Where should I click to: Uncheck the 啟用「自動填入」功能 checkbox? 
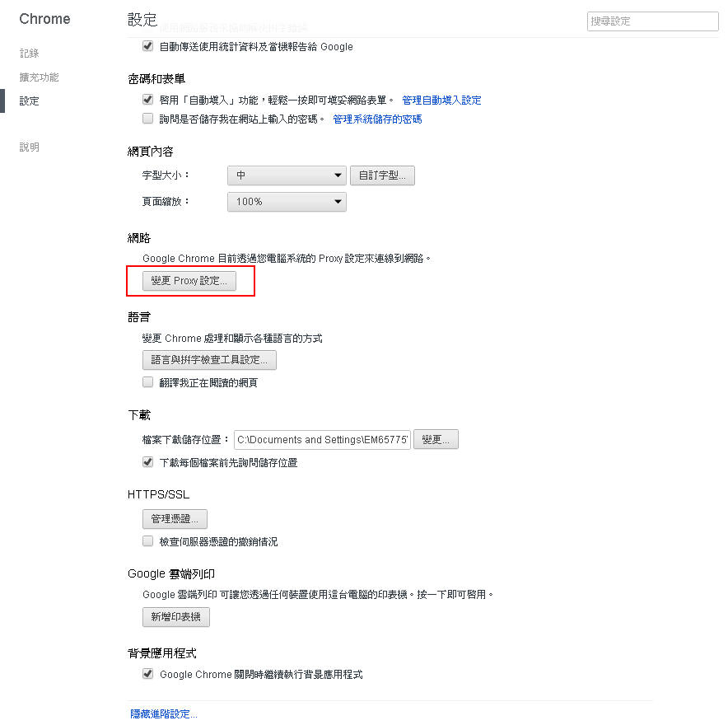click(x=147, y=100)
